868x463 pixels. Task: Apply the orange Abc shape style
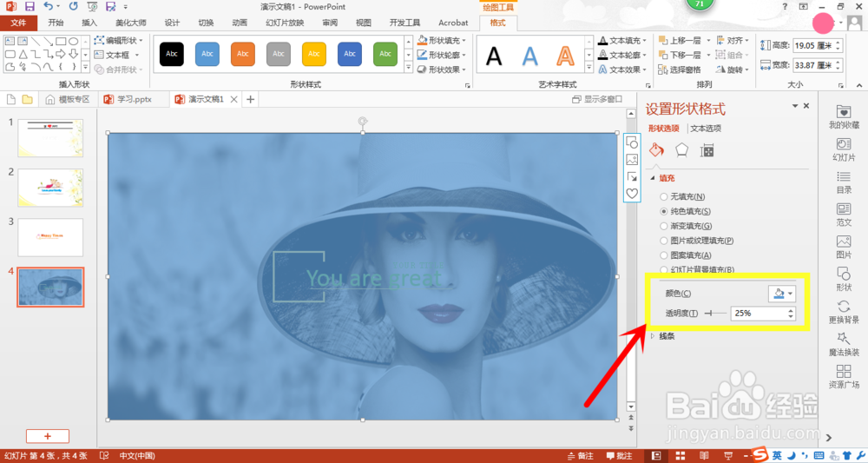click(x=243, y=54)
